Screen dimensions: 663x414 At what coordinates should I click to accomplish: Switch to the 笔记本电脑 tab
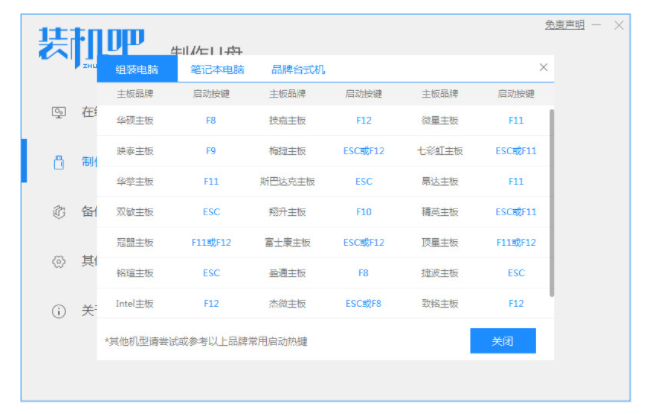[217, 70]
